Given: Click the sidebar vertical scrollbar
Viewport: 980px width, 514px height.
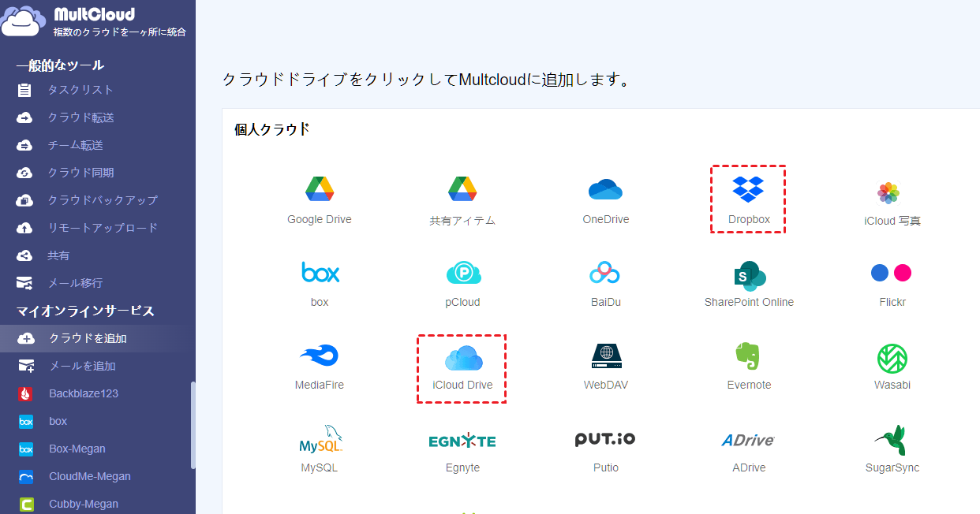Looking at the screenshot, I should tap(193, 426).
